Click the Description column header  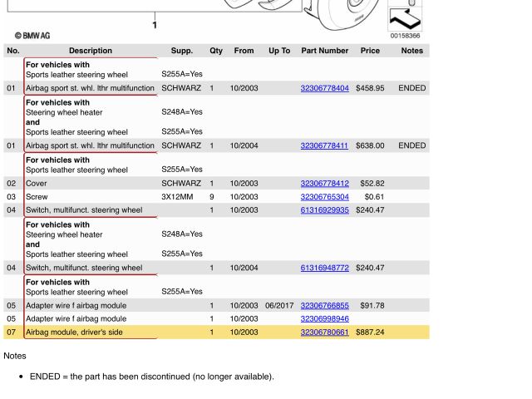click(91, 51)
